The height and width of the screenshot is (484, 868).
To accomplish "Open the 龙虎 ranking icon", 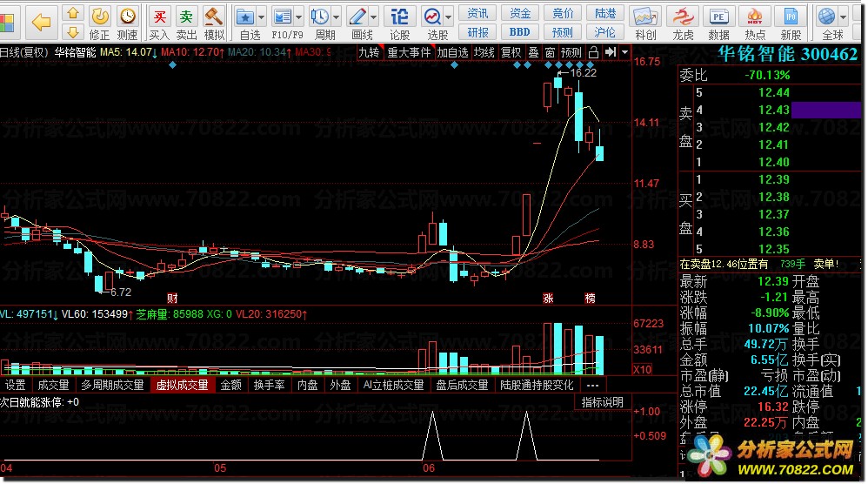I will click(683, 24).
